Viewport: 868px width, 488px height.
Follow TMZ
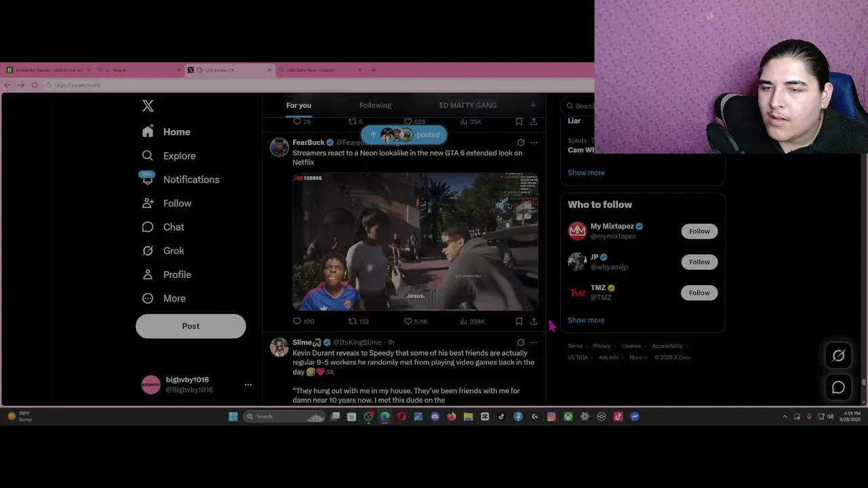click(x=699, y=293)
